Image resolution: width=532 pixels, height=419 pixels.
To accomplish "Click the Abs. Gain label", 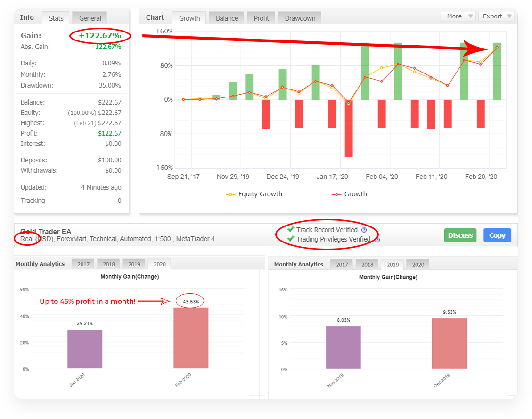I will (x=35, y=47).
